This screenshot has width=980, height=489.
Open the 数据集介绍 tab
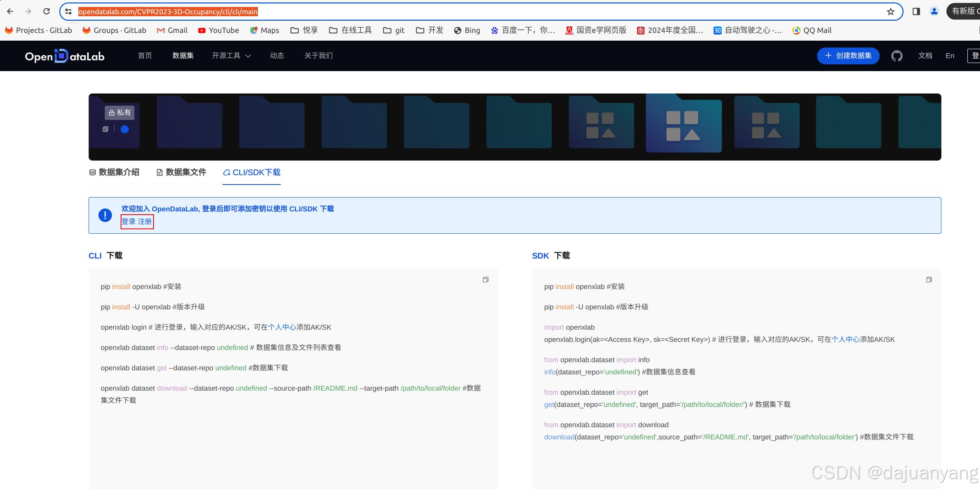[x=114, y=172]
